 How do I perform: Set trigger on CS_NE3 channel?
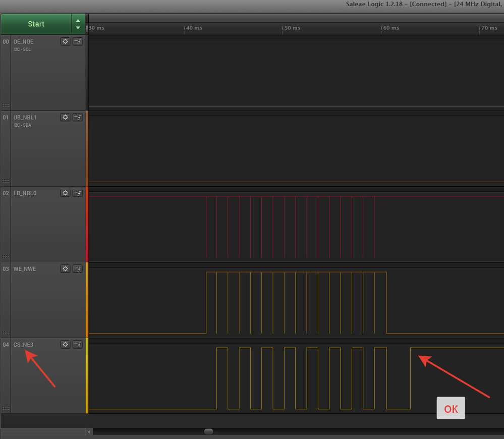[78, 345]
